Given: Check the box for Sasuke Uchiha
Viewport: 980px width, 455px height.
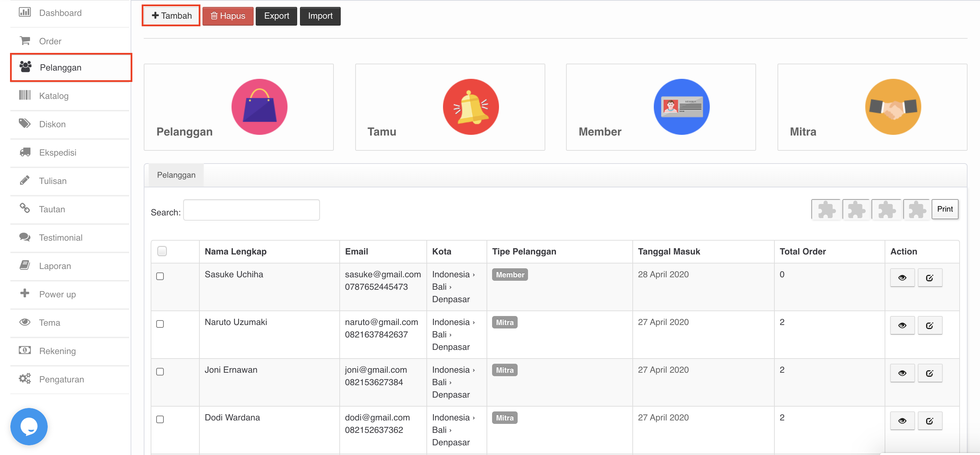Looking at the screenshot, I should coord(160,276).
